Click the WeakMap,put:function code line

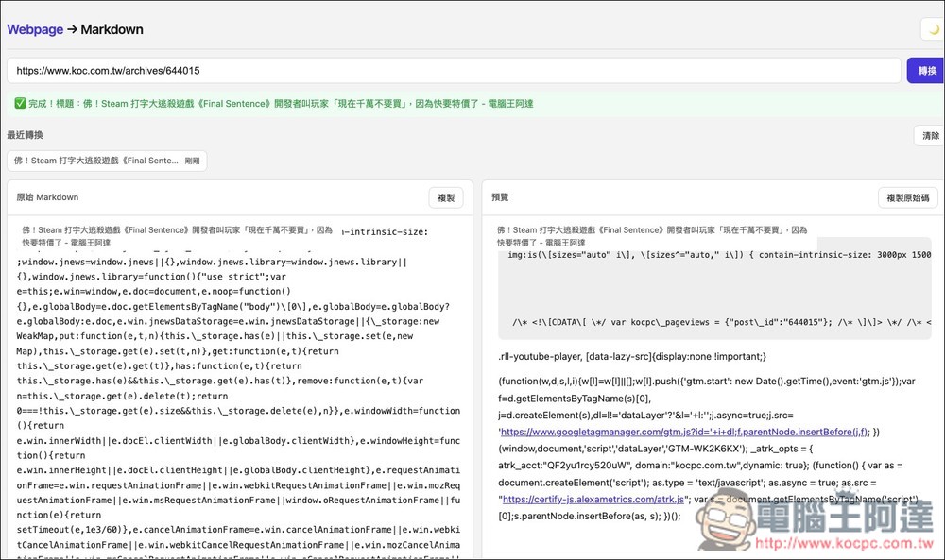[215, 336]
